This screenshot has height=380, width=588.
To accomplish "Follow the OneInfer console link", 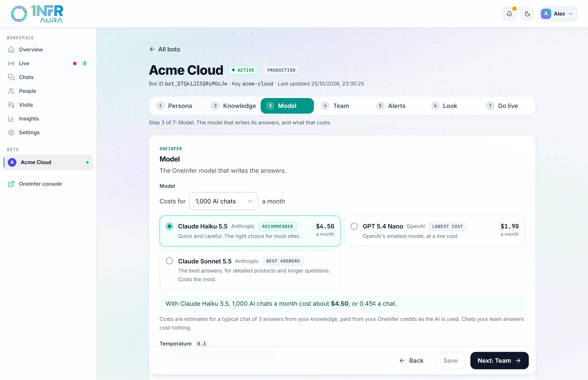I will click(48, 184).
